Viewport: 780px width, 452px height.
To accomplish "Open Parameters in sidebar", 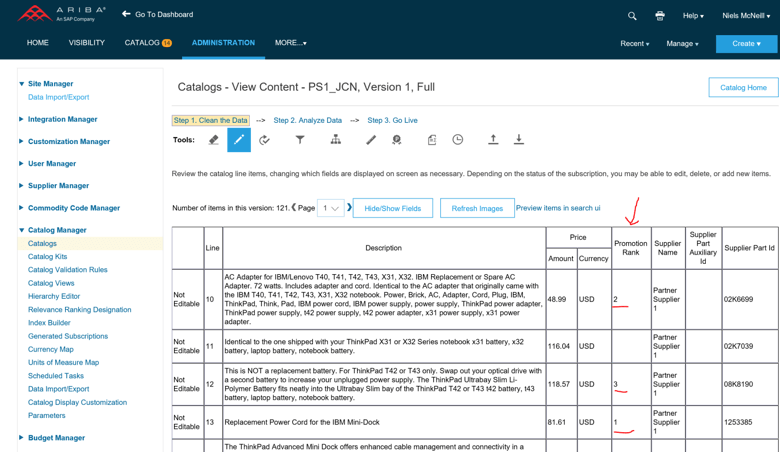I will (x=47, y=415).
